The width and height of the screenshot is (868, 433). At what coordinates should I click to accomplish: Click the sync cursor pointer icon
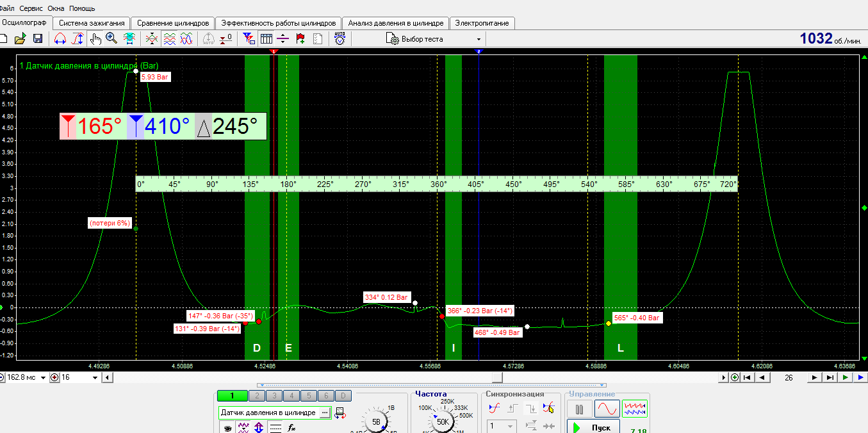point(548,407)
